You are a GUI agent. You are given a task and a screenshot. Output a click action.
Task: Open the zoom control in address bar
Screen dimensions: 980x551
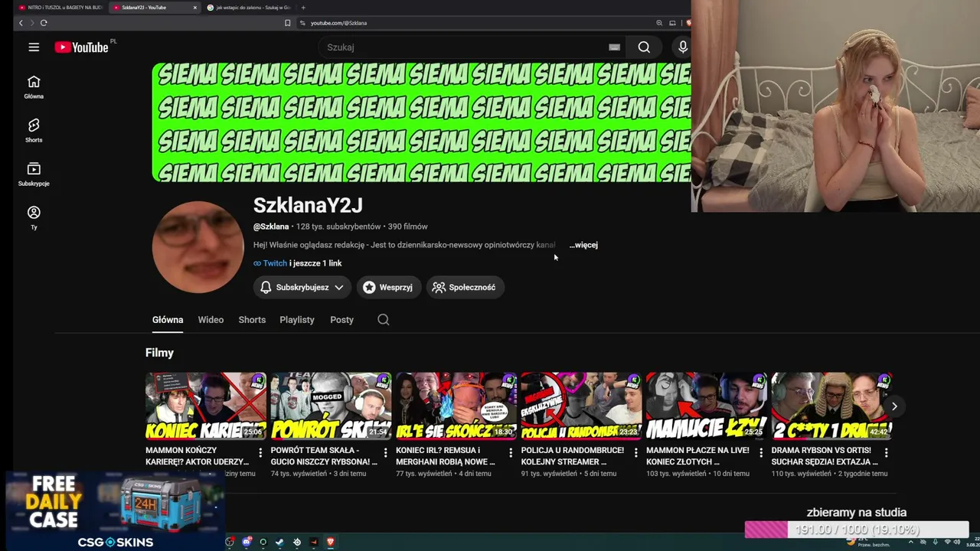click(x=659, y=23)
